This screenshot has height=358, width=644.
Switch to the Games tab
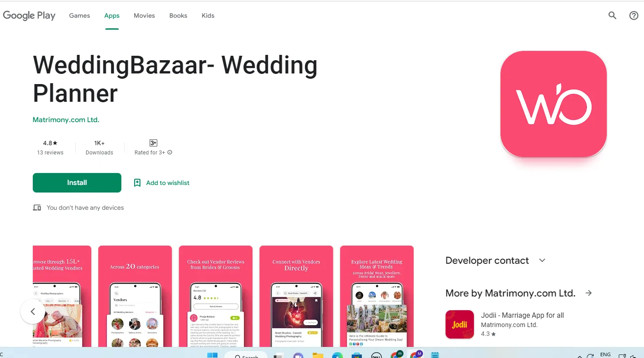click(80, 15)
